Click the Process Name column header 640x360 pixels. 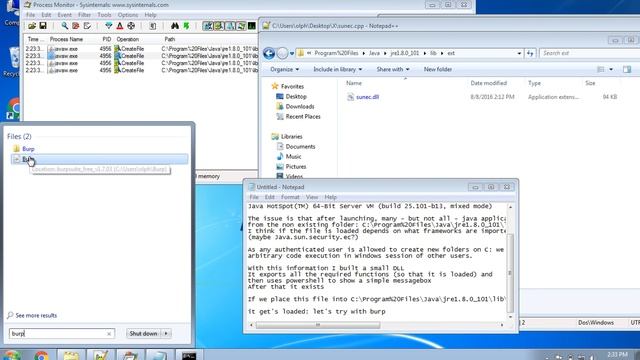point(66,39)
